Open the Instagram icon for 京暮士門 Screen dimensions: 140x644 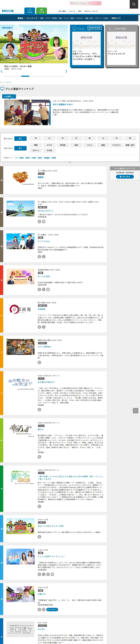(44, 610)
